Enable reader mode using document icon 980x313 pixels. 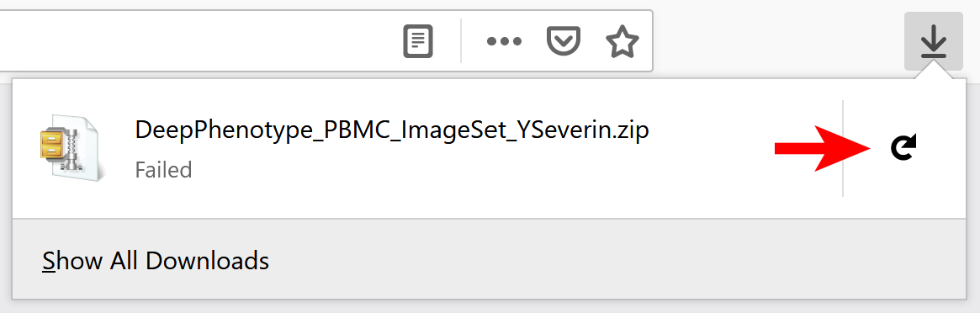pos(418,42)
